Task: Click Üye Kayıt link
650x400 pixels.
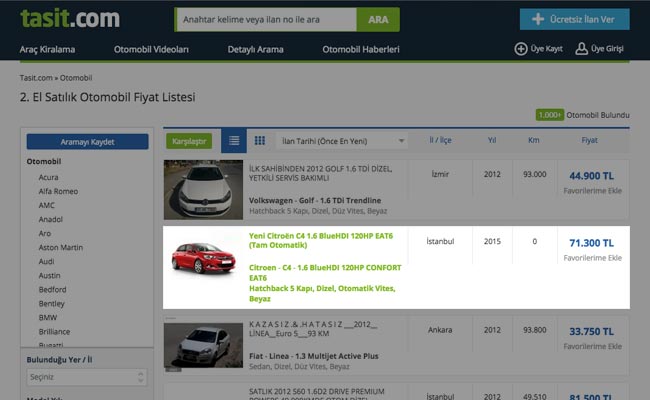Action: pyautogui.click(x=538, y=49)
